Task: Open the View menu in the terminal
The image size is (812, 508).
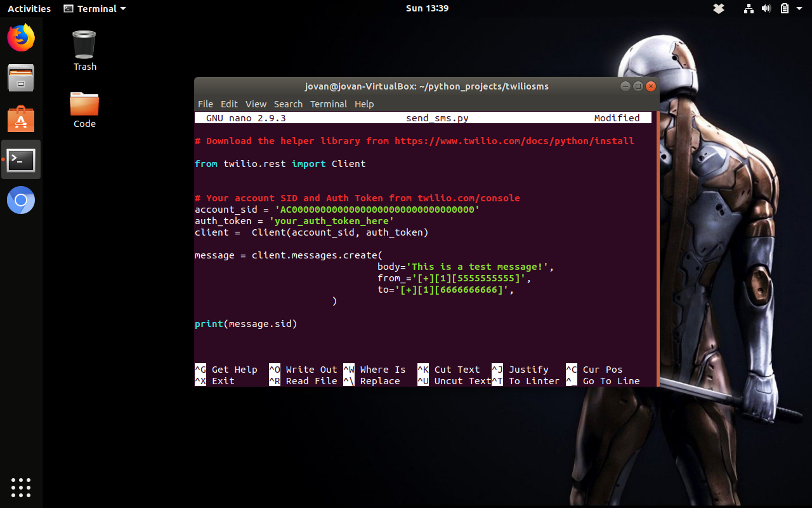Action: (256, 104)
